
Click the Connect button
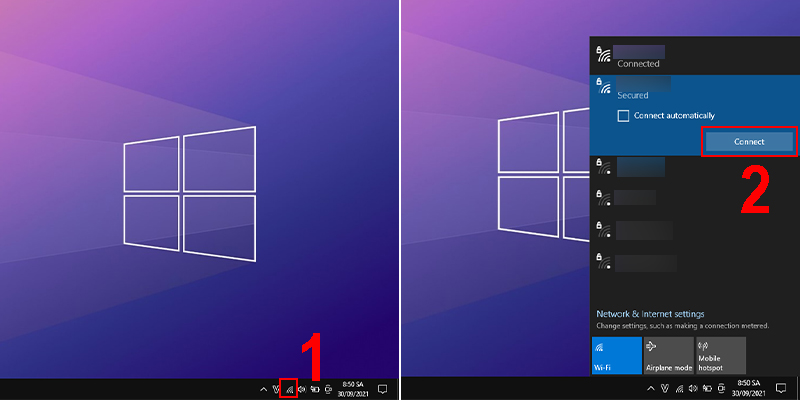[x=749, y=141]
